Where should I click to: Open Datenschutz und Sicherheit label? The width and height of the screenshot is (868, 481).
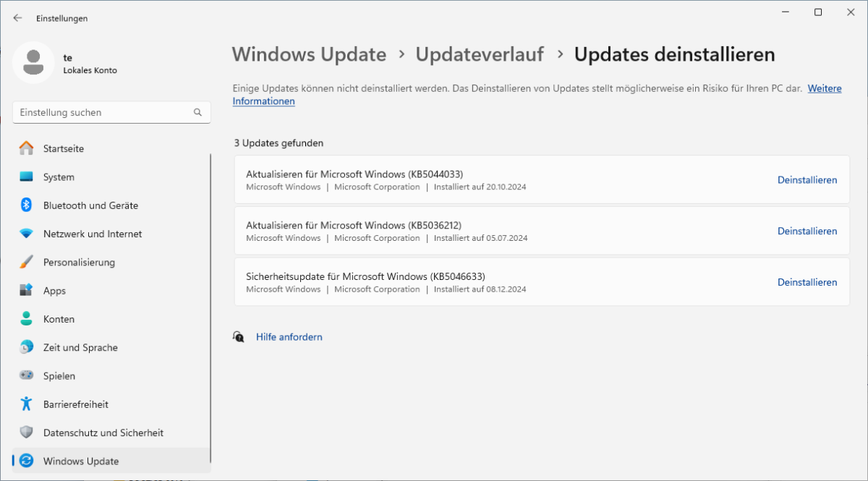pyautogui.click(x=103, y=433)
